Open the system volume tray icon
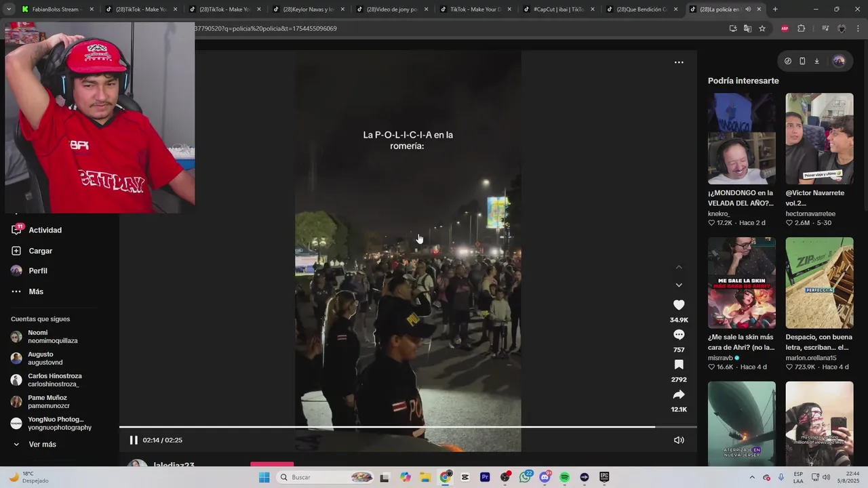This screenshot has height=488, width=868. click(826, 477)
